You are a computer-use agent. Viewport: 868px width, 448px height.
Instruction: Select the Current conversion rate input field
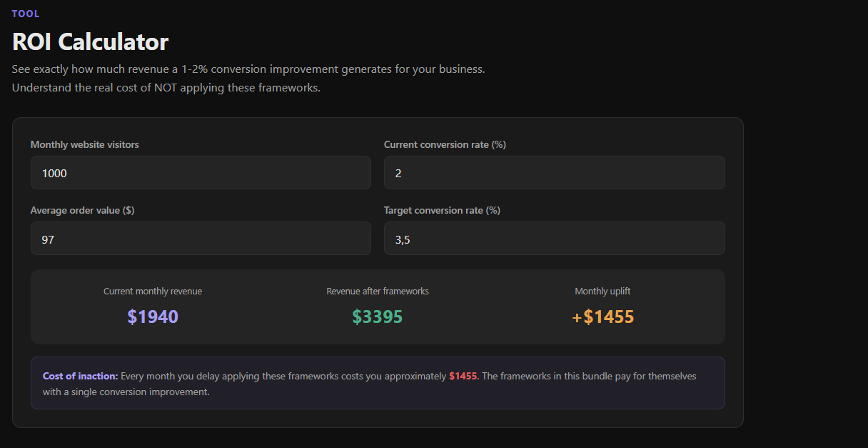pos(555,173)
